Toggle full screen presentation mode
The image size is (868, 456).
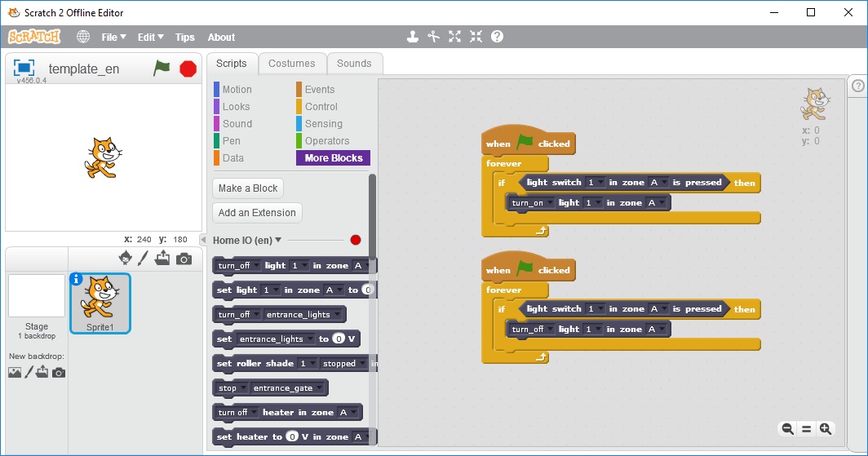pyautogui.click(x=24, y=69)
